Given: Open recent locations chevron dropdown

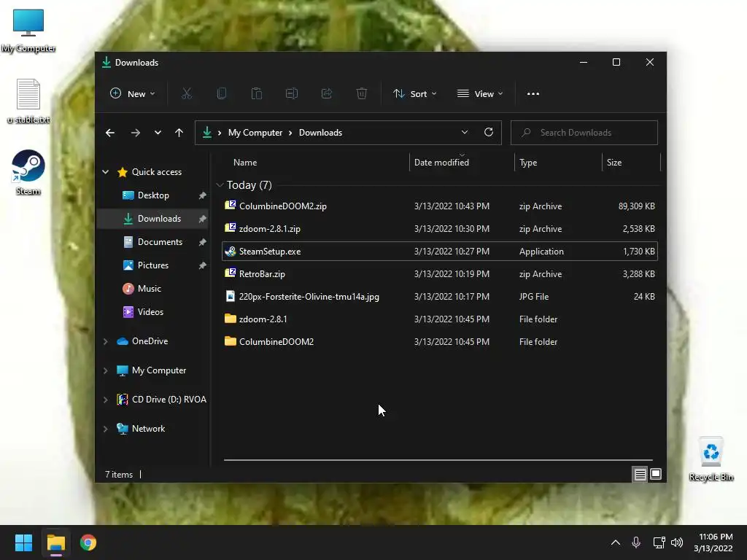Looking at the screenshot, I should (x=158, y=133).
